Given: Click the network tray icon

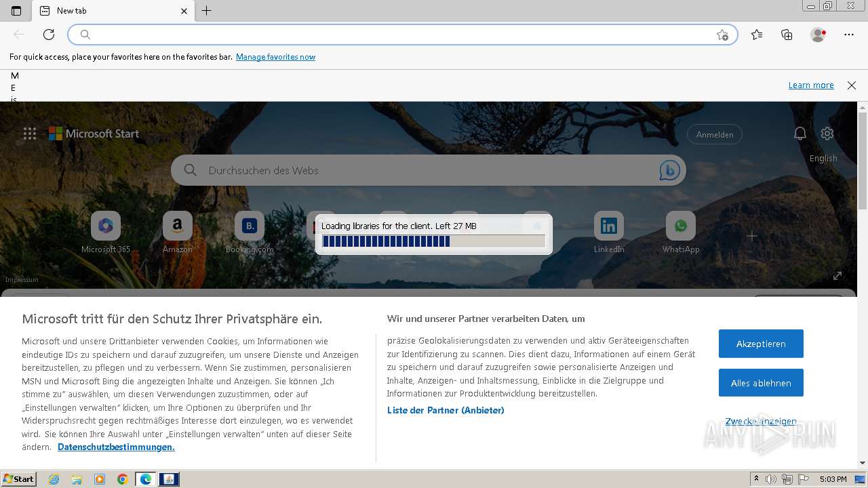Looking at the screenshot, I should pyautogui.click(x=787, y=479).
